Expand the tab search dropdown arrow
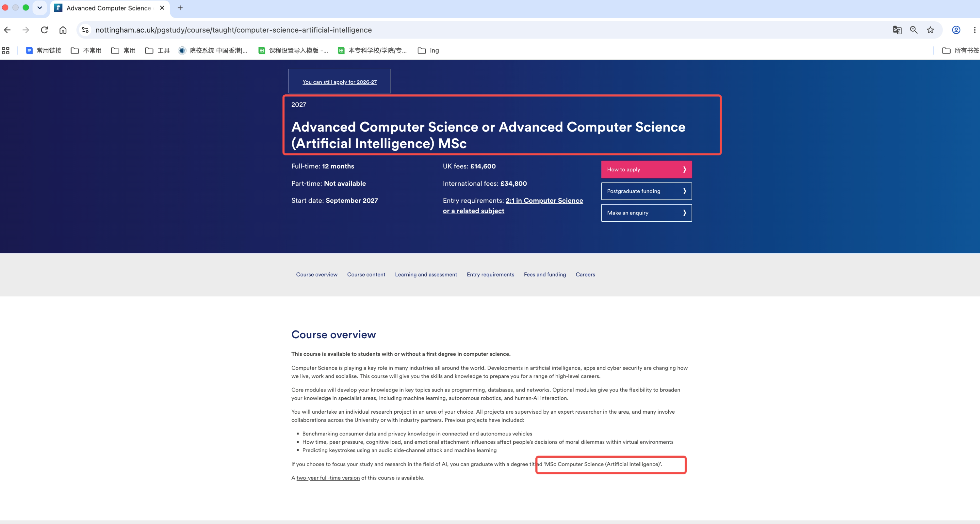980x524 pixels. (40, 8)
